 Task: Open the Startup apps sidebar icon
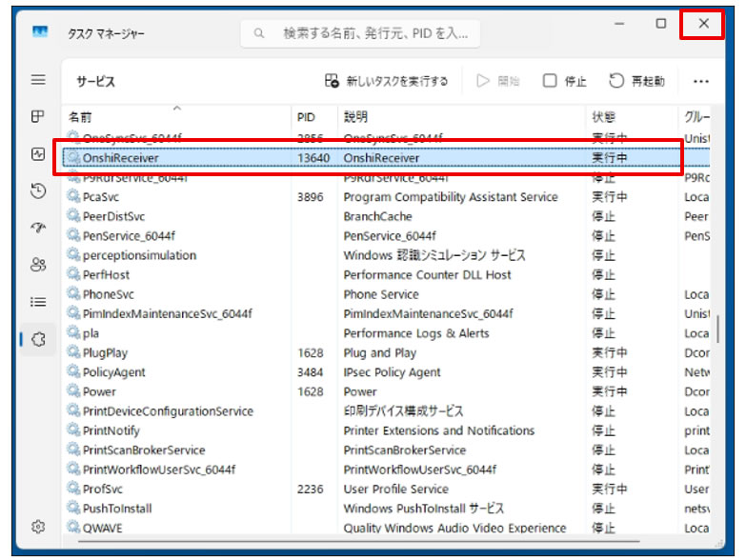tap(38, 228)
